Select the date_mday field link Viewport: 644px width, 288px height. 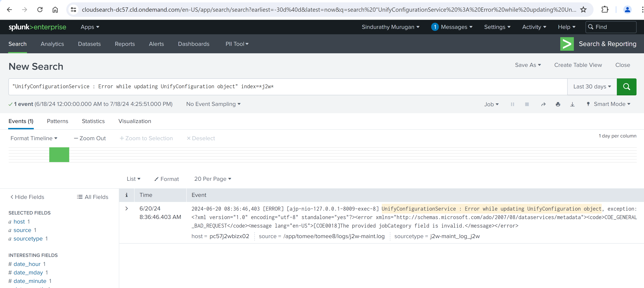[28, 273]
